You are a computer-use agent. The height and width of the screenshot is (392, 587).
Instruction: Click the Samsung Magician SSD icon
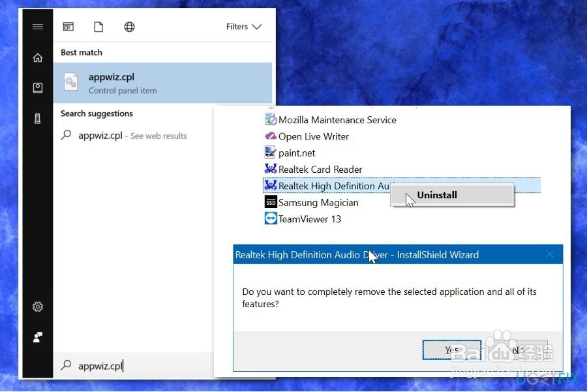click(270, 202)
